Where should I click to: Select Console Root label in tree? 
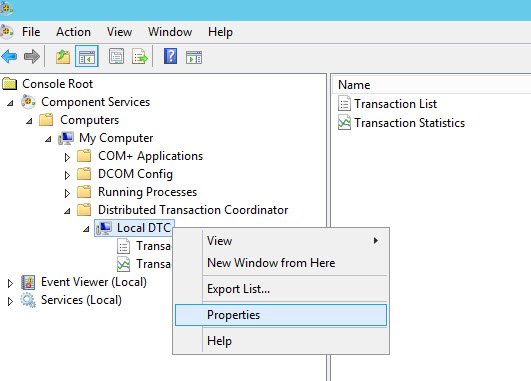58,84
